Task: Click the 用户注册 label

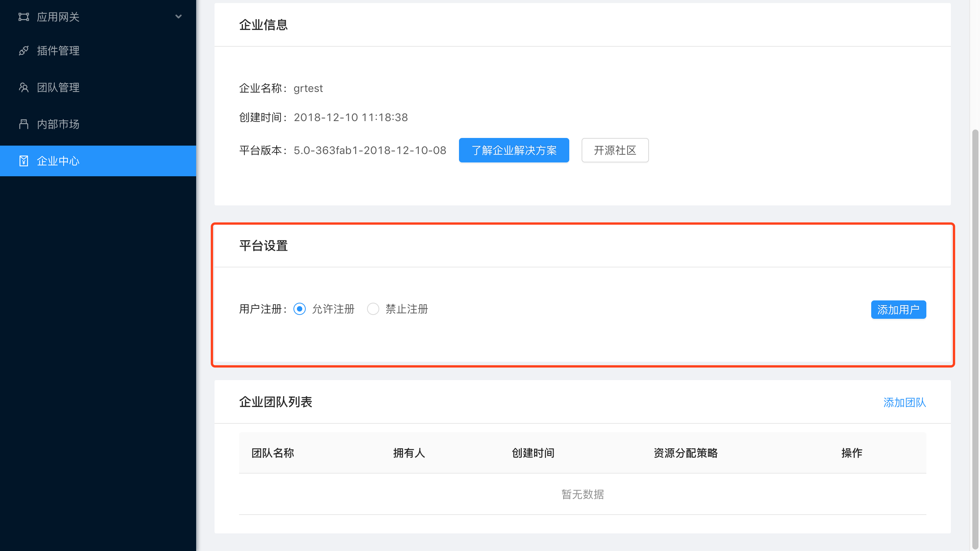Action: [x=263, y=309]
